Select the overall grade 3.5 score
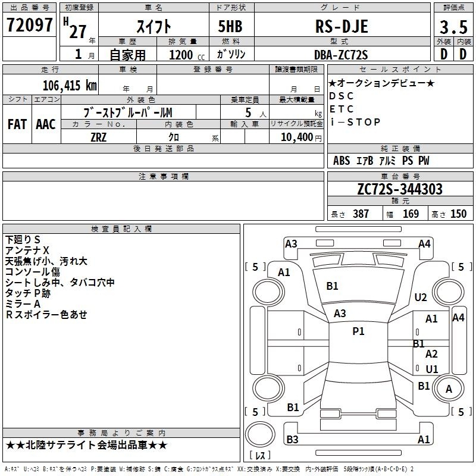 (453, 27)
